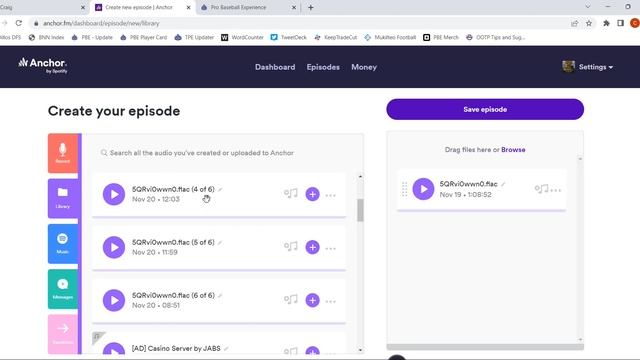Open the Library sidebar panel
Viewport: 640px width, 360px height.
click(x=62, y=198)
